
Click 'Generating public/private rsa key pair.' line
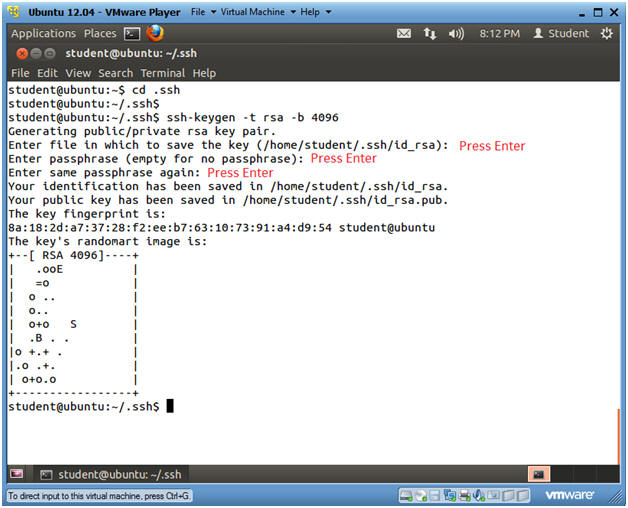point(142,131)
